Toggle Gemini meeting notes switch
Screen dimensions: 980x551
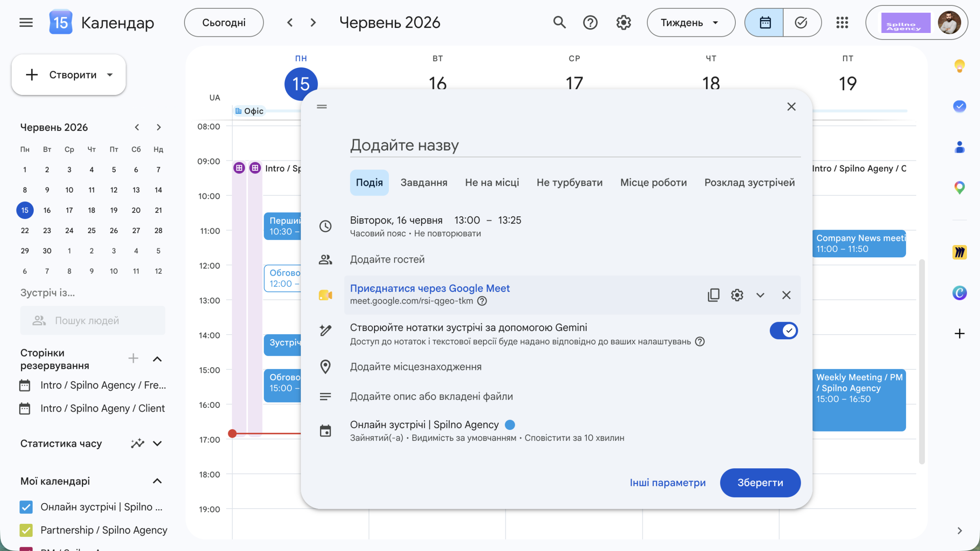[784, 330]
